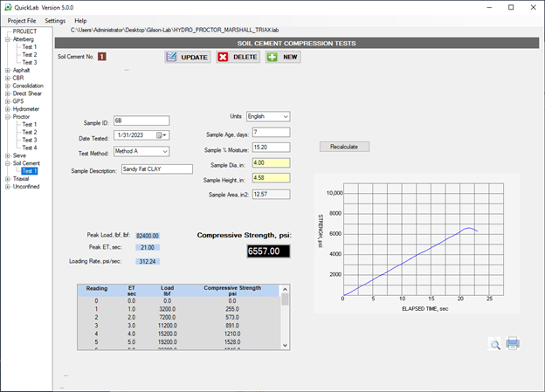
Task: Select Test 3 under Atterberg
Action: [30, 63]
